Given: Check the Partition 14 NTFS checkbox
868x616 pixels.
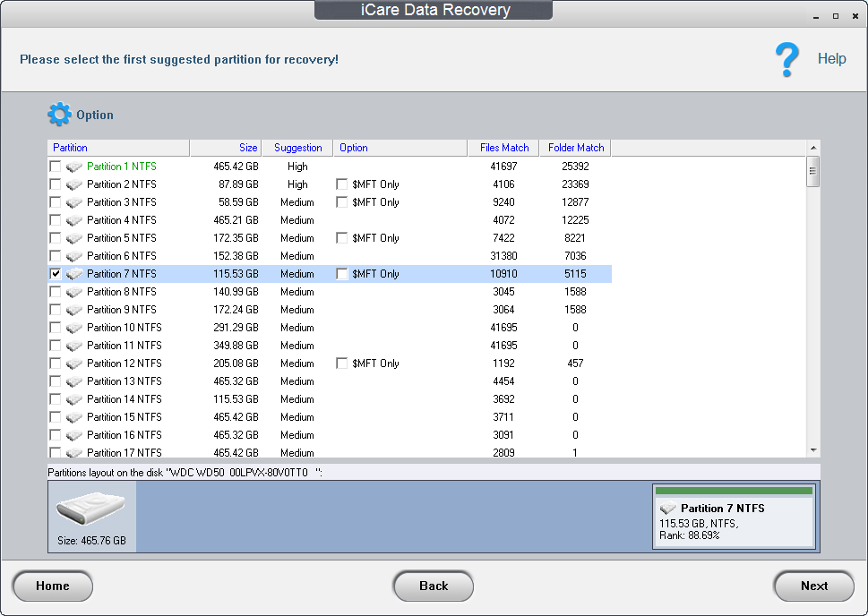Looking at the screenshot, I should (x=56, y=399).
